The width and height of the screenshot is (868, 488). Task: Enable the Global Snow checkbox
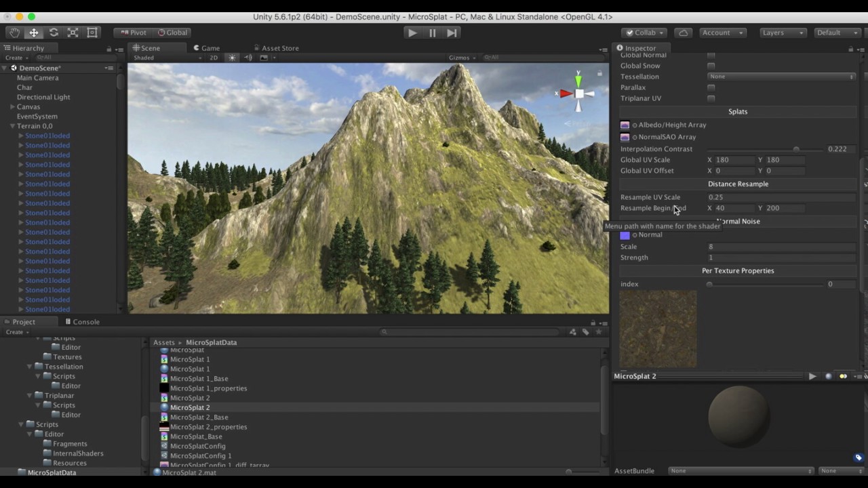tap(711, 66)
